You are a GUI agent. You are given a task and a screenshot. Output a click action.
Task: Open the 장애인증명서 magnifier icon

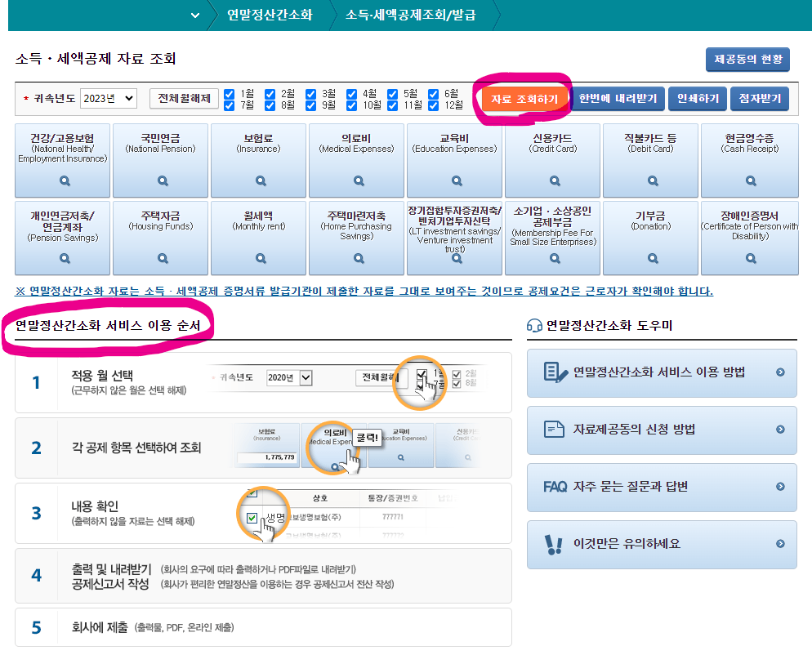pos(751,258)
